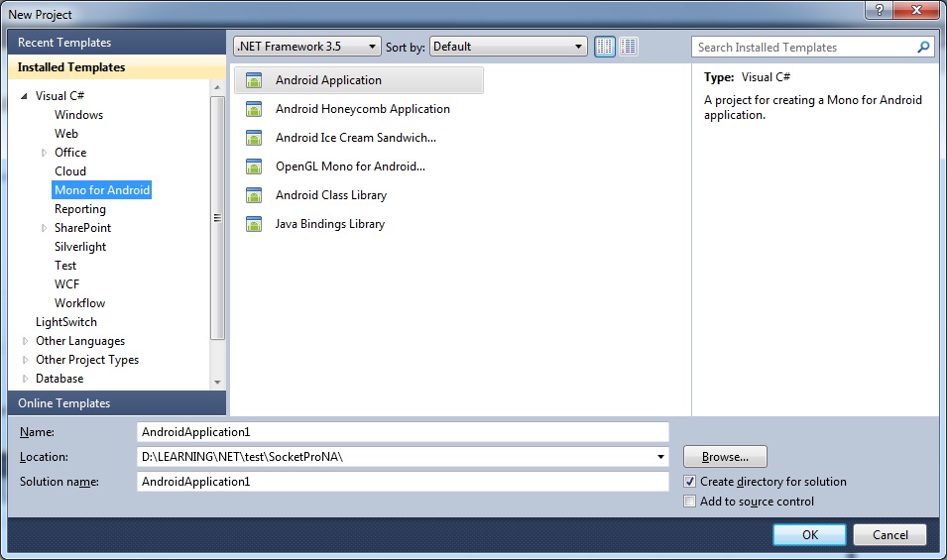
Task: Click the tree scrollbar up arrow
Action: 217,87
